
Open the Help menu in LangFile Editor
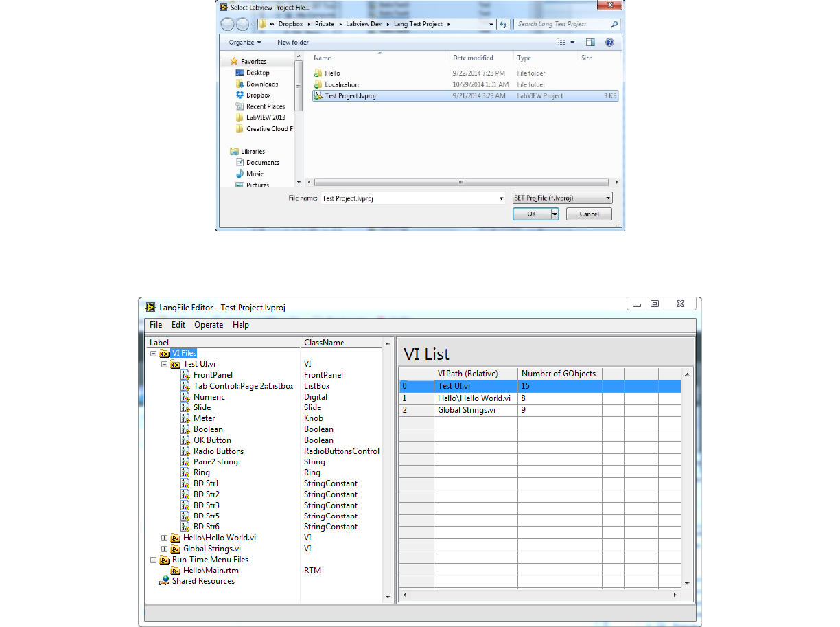pyautogui.click(x=241, y=325)
